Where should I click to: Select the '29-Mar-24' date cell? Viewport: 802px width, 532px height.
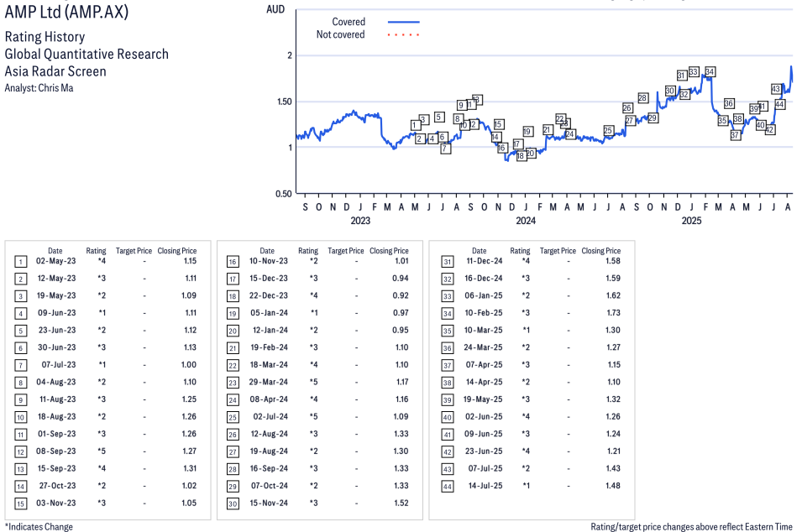point(269,383)
